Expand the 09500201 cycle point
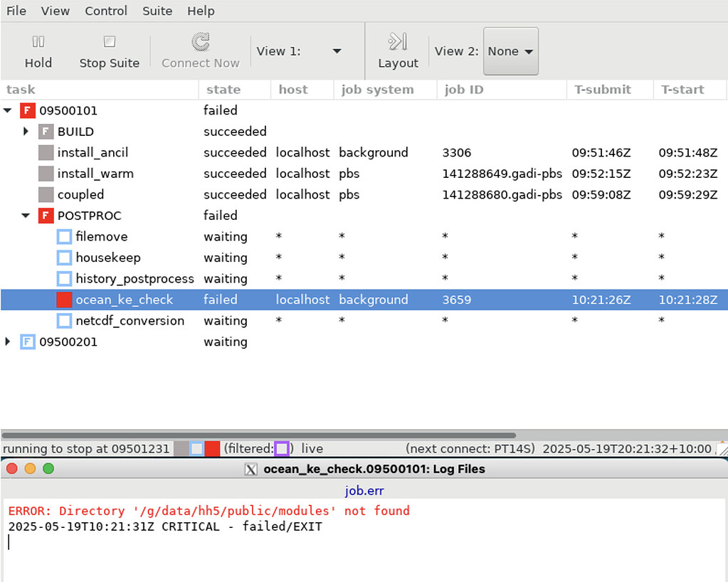 coord(9,342)
